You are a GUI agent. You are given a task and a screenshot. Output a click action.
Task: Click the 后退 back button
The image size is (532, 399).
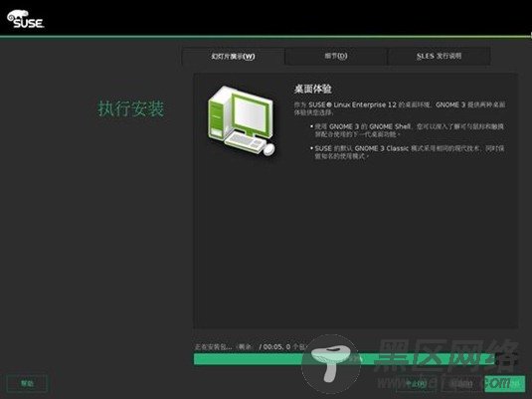click(460, 384)
